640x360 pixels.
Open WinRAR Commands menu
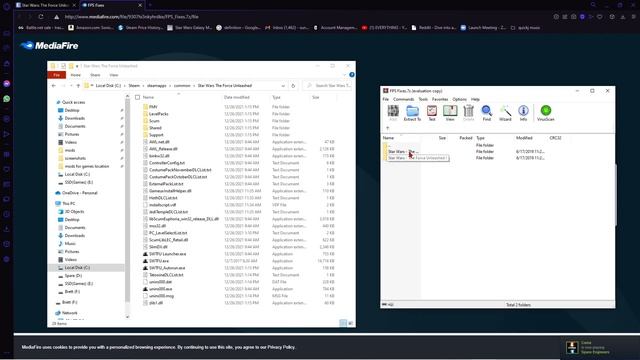404,99
